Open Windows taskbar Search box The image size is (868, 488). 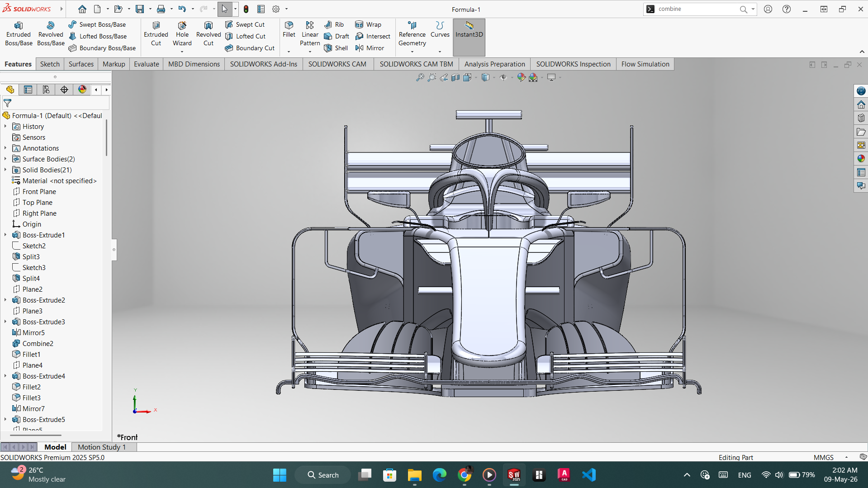323,475
